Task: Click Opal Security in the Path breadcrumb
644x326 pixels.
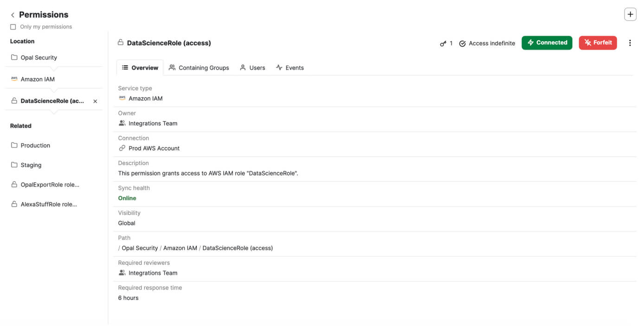Action: [140, 248]
